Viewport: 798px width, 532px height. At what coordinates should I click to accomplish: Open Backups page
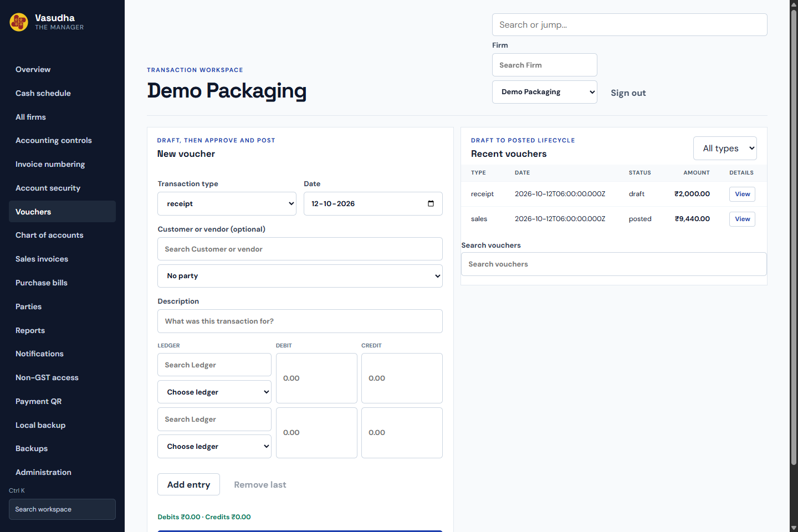click(x=62, y=448)
